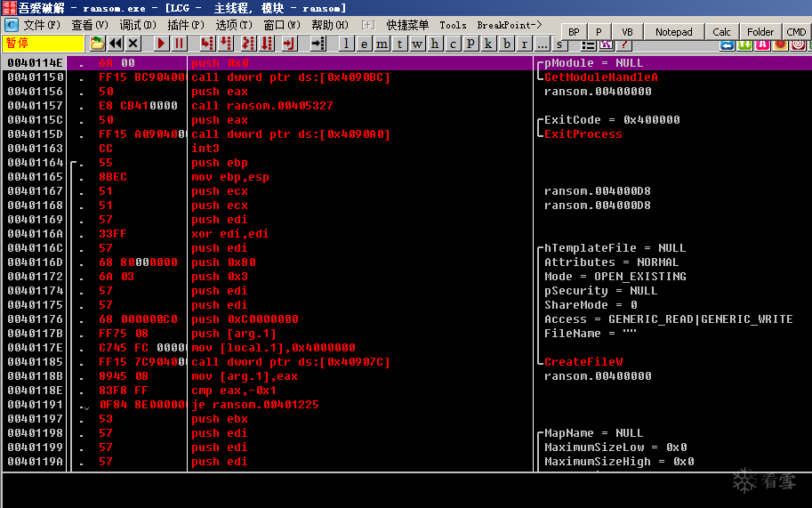Screen dimensions: 812x508
Task: Open the 插件(P) menu
Action: coord(186,25)
